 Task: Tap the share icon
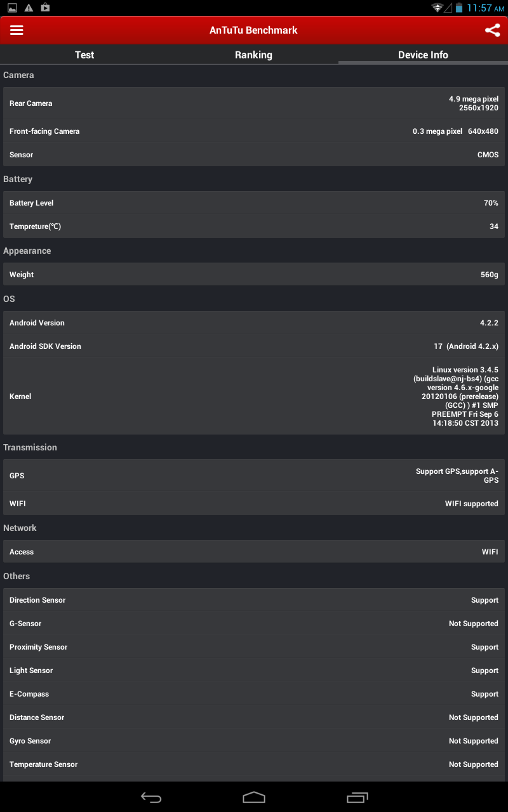click(x=492, y=30)
